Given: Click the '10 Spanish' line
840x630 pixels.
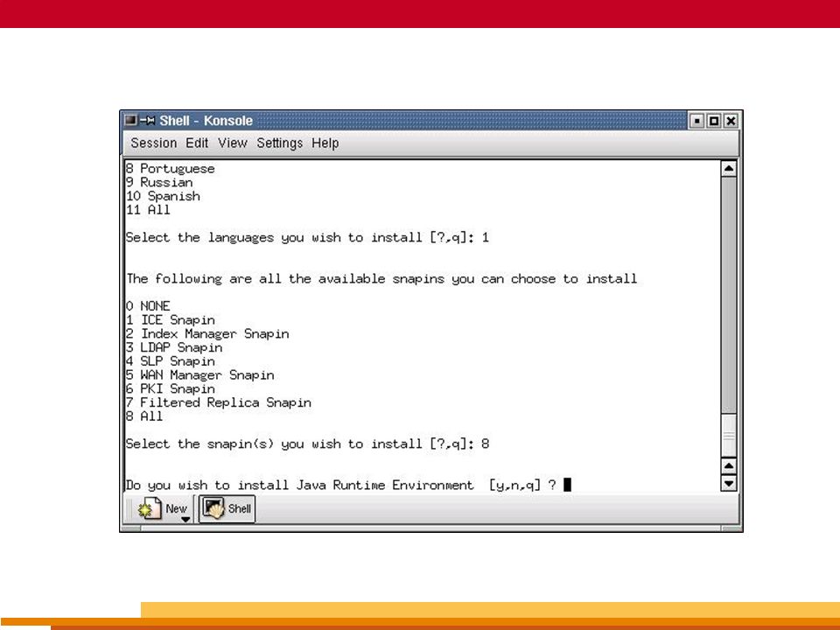Looking at the screenshot, I should point(163,197).
